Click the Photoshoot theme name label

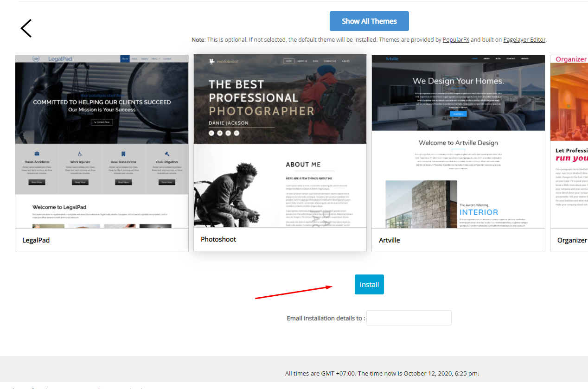[218, 239]
